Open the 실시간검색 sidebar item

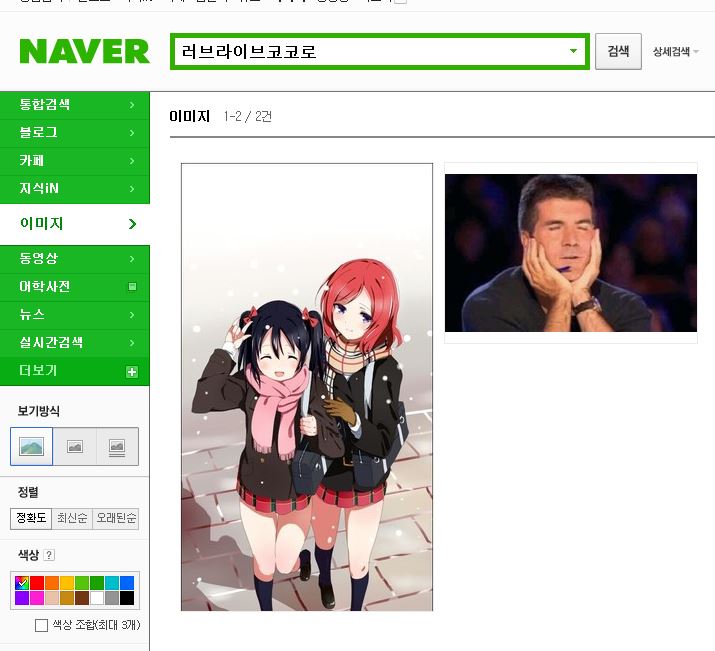pos(75,343)
